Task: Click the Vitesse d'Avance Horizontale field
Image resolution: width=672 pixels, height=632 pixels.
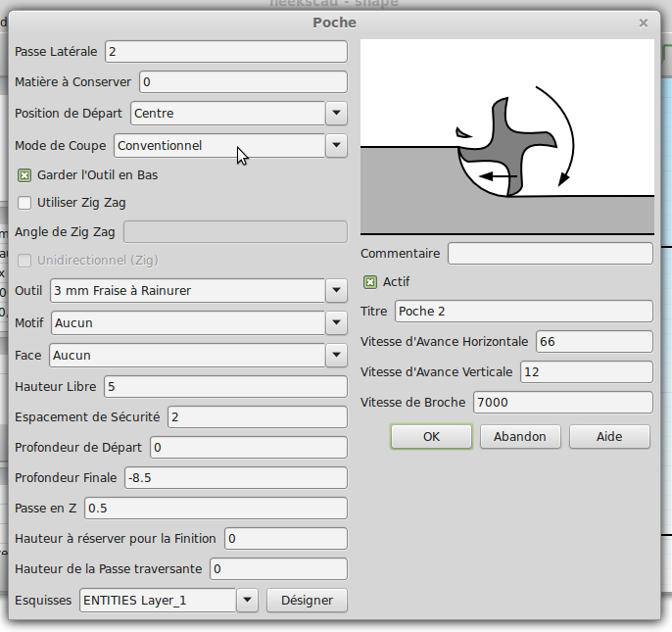Action: [x=595, y=342]
